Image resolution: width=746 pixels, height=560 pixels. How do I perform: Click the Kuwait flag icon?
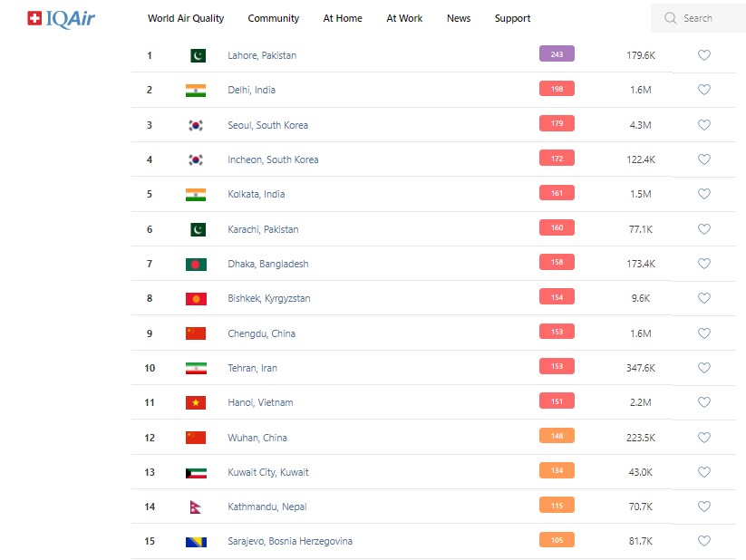(196, 472)
